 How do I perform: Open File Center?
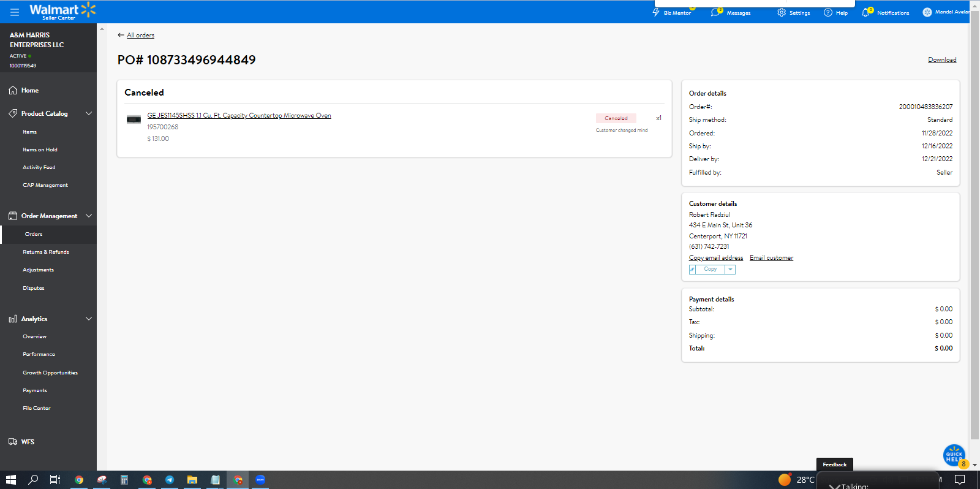(x=37, y=408)
